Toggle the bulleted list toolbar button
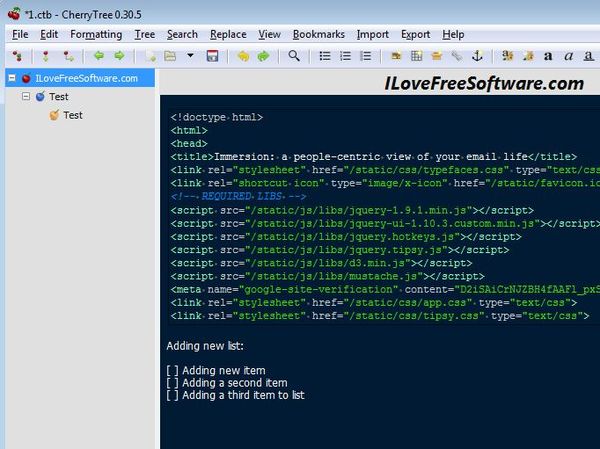 coord(325,56)
